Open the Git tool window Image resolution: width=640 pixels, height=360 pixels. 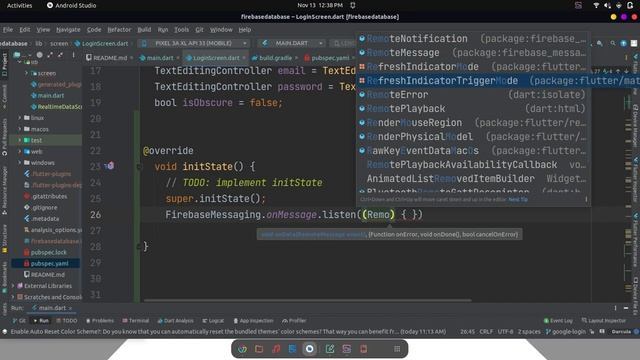(19, 321)
